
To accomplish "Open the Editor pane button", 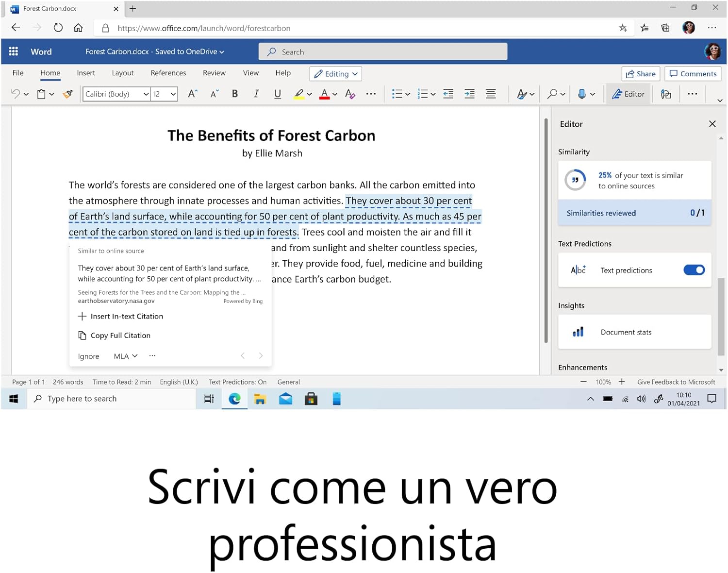I will 628,94.
